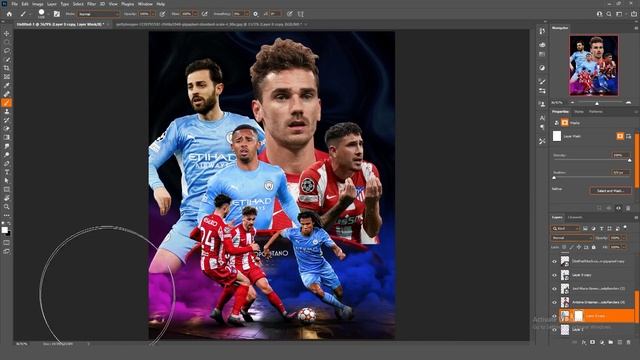Select pixel mask button in Properties

coord(620,136)
